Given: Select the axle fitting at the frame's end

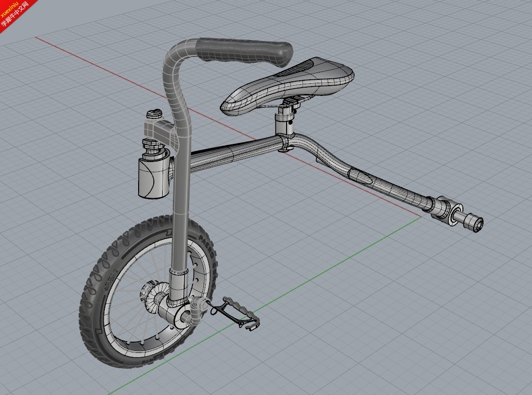Looking at the screenshot, I should pos(458,213).
